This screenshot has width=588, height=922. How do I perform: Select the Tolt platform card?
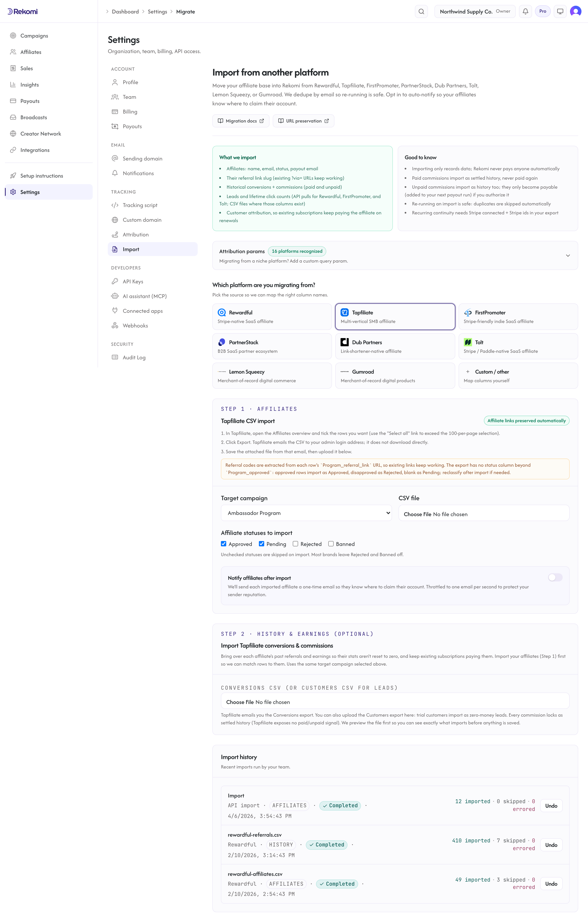518,346
